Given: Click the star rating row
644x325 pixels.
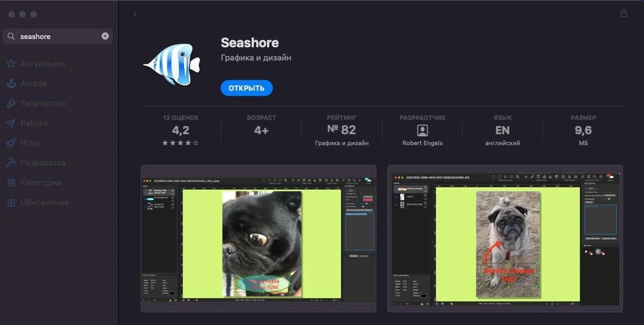Looking at the screenshot, I should click(x=180, y=143).
